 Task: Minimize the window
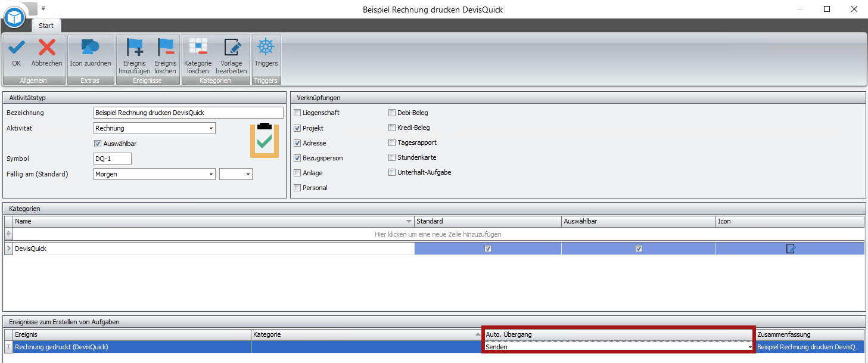coord(799,9)
